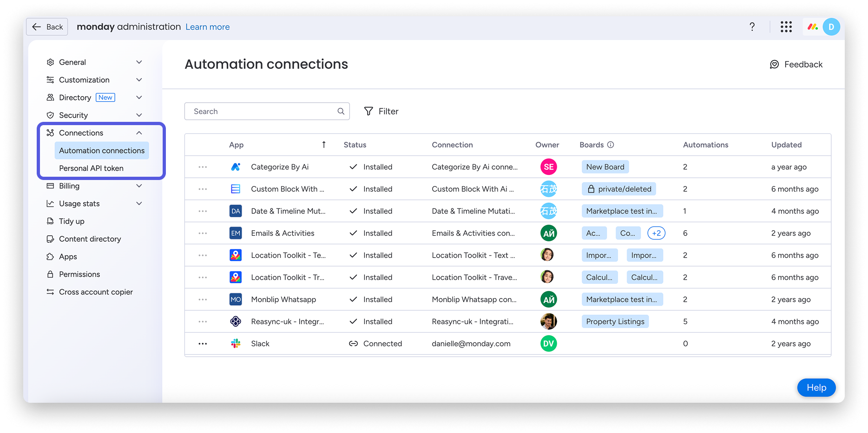Open row options for Reasync-uk
The image size is (868, 433).
pos(203,322)
